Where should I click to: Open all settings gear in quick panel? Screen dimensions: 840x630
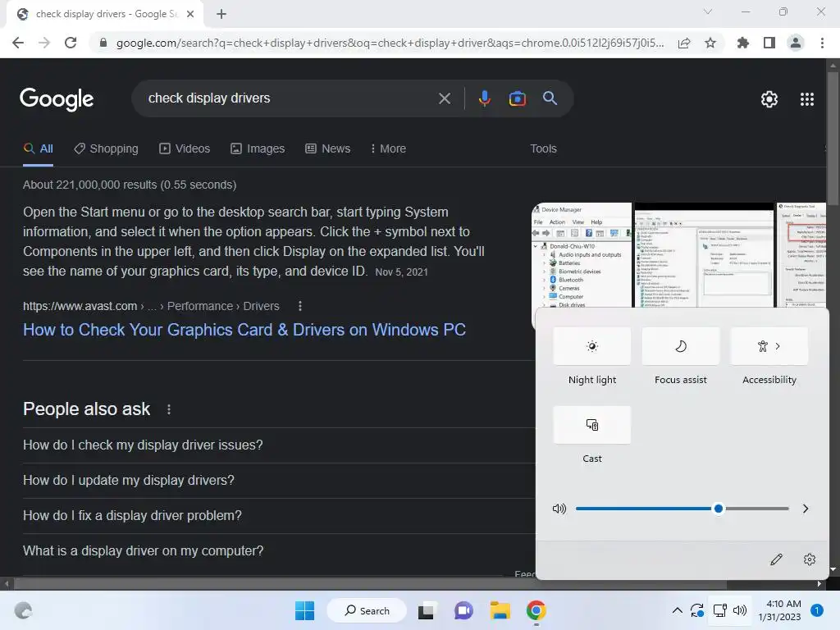click(810, 559)
